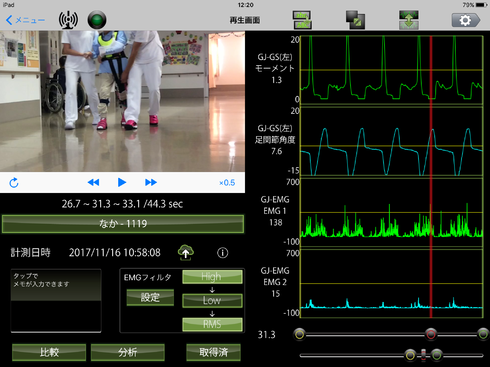
Task: Tap the vertical graph scale arrows icon
Action: pos(409,20)
